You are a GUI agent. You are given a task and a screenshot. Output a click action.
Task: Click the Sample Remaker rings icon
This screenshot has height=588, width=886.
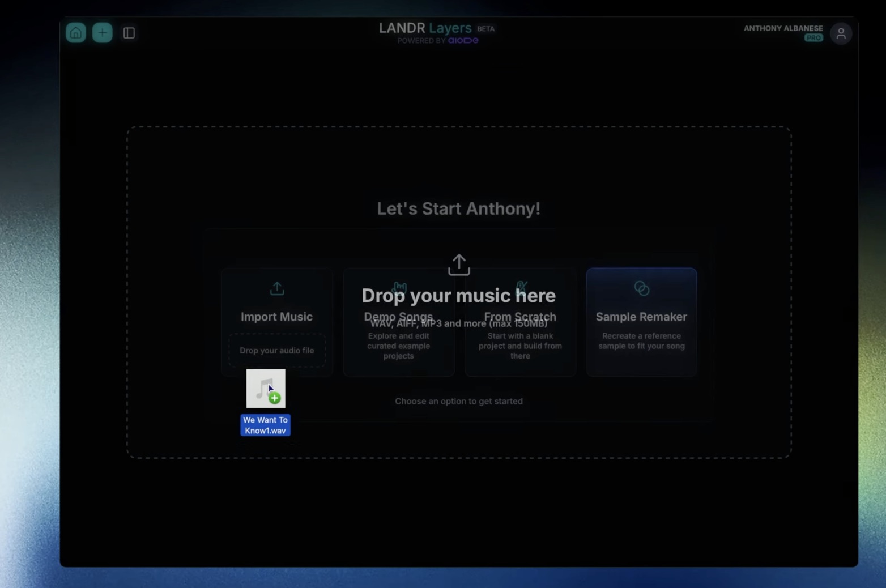click(x=642, y=288)
